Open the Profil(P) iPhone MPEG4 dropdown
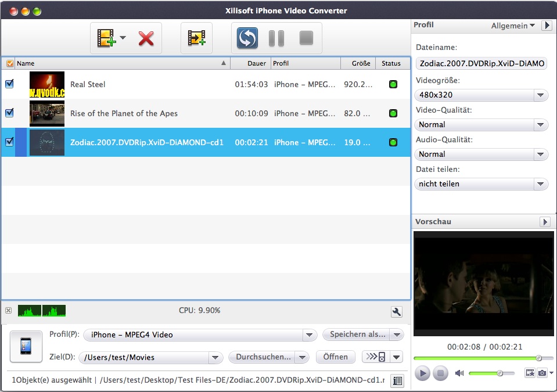Viewport: 557px width, 392px height. point(200,335)
